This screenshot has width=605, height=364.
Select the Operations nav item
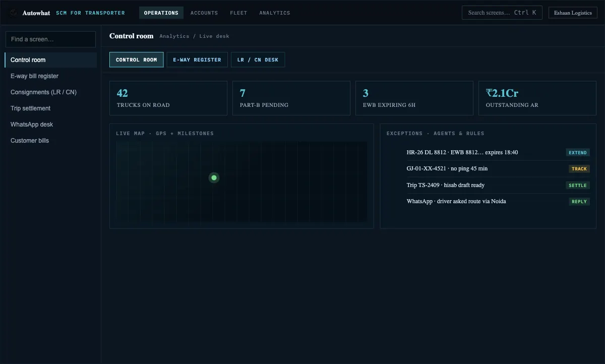[x=161, y=13]
